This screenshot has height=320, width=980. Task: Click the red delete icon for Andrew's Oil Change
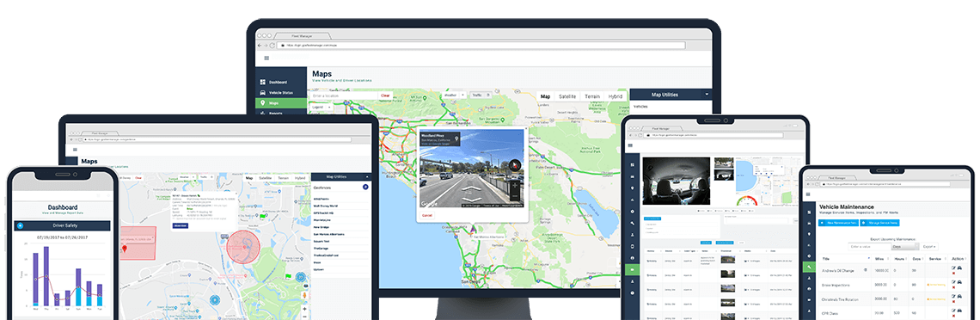pos(953,274)
